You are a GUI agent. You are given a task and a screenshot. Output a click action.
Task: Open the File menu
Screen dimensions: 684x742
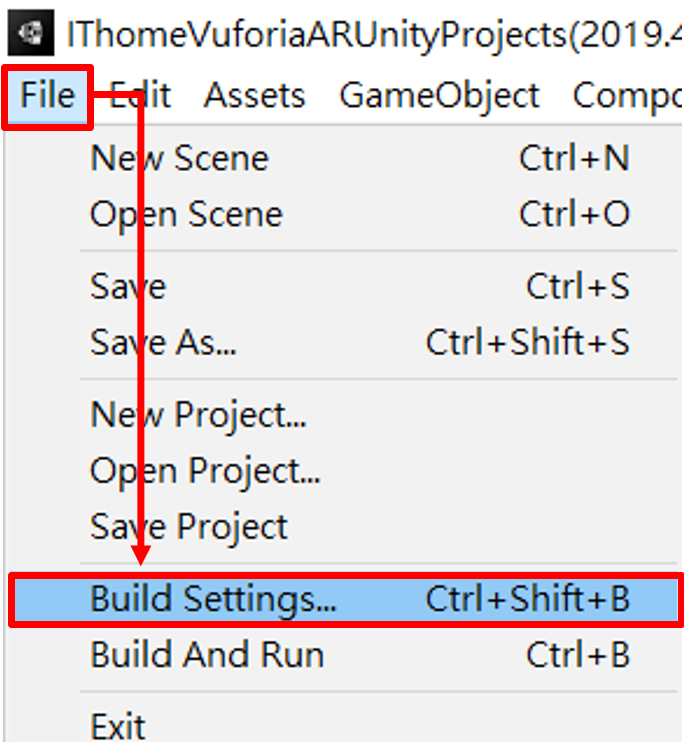[x=47, y=96]
